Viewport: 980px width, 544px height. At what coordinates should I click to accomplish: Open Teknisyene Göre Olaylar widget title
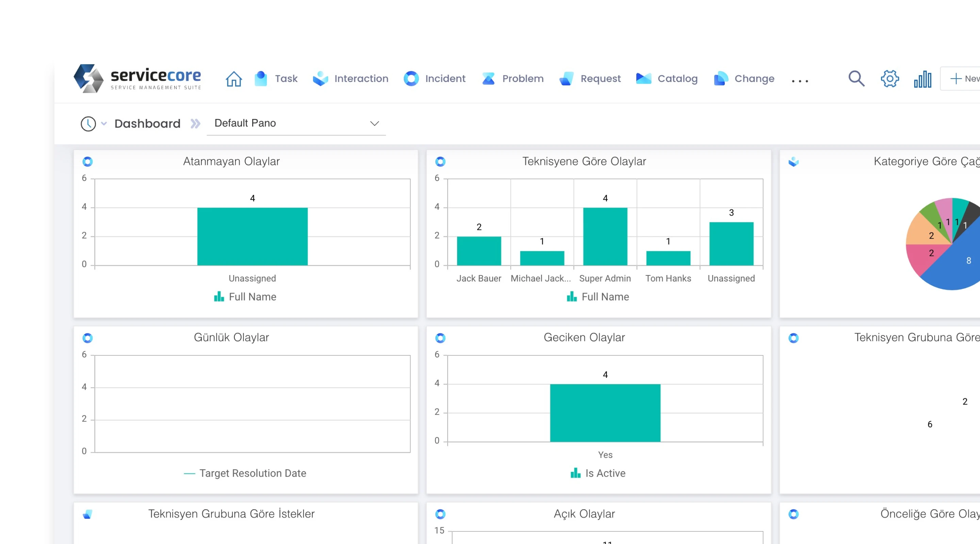click(x=584, y=161)
